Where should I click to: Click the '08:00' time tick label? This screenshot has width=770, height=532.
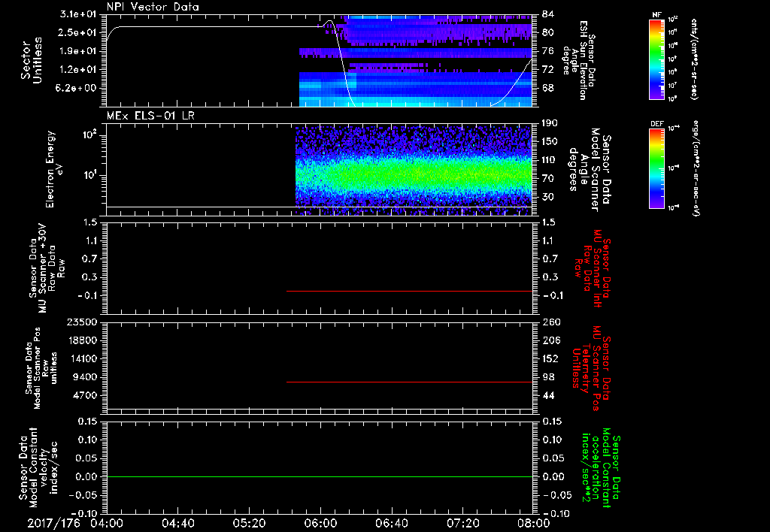[534, 523]
